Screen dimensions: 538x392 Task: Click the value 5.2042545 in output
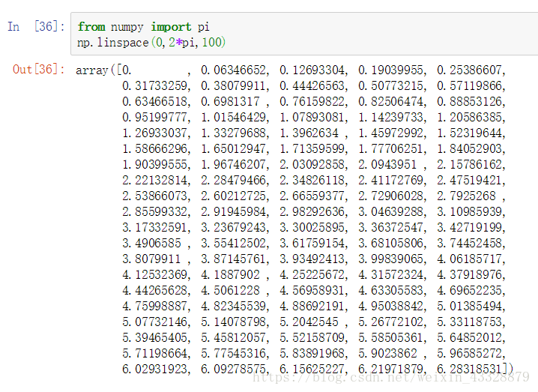pyautogui.click(x=309, y=322)
